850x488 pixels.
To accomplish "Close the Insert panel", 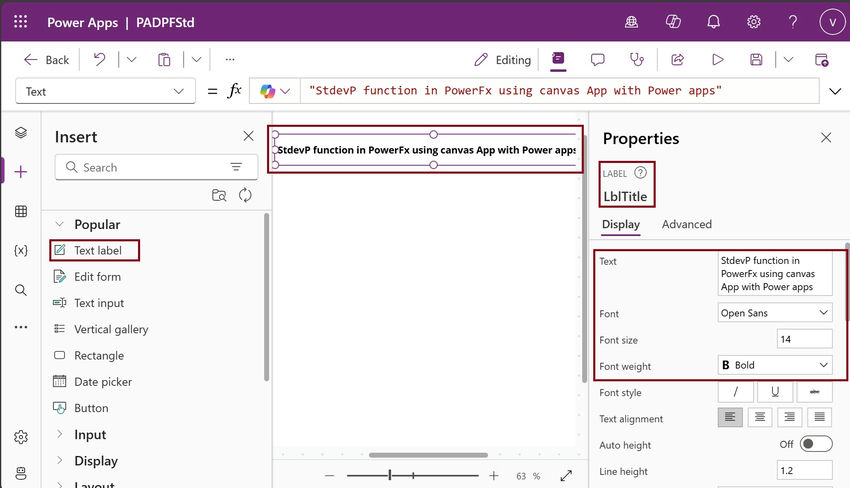I will point(248,136).
